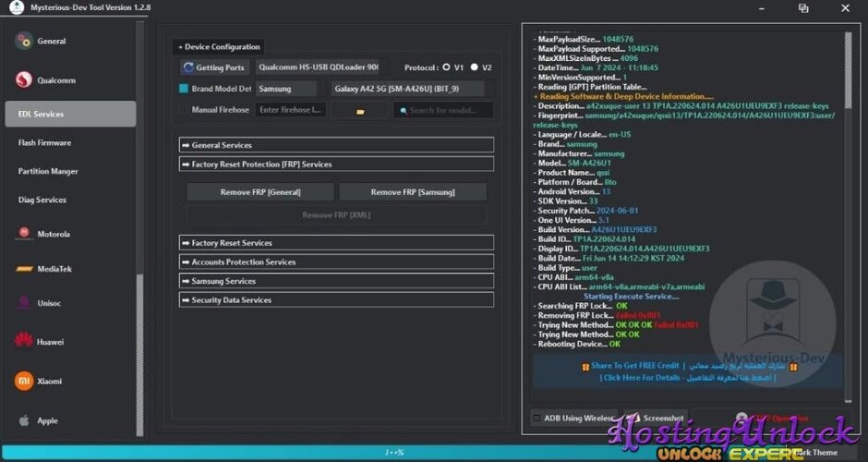Click the Android Version 13 log line
Screen dimensions: 868x462
572,191
